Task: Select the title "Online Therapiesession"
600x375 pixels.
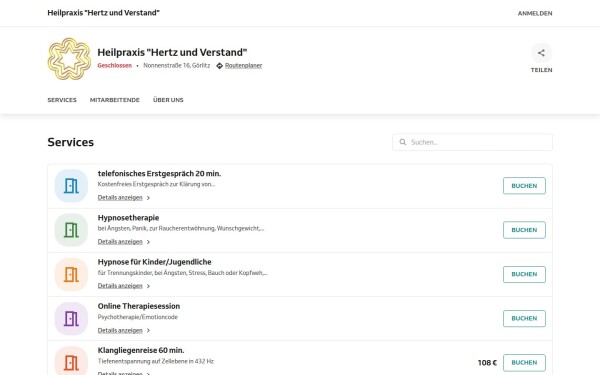Action: point(139,306)
